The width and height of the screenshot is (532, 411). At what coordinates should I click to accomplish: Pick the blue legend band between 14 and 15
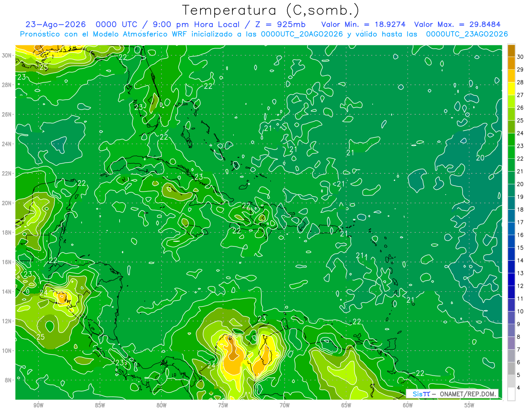[x=511, y=254]
